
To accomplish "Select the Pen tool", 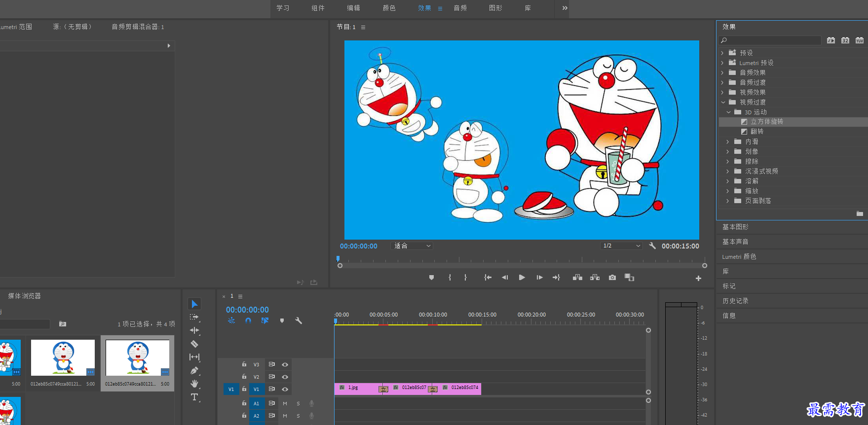I will point(194,370).
